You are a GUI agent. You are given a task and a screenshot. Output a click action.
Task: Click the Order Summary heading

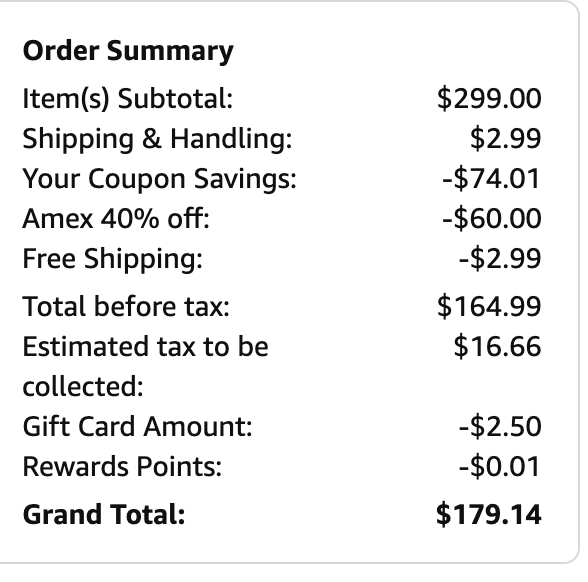point(128,51)
